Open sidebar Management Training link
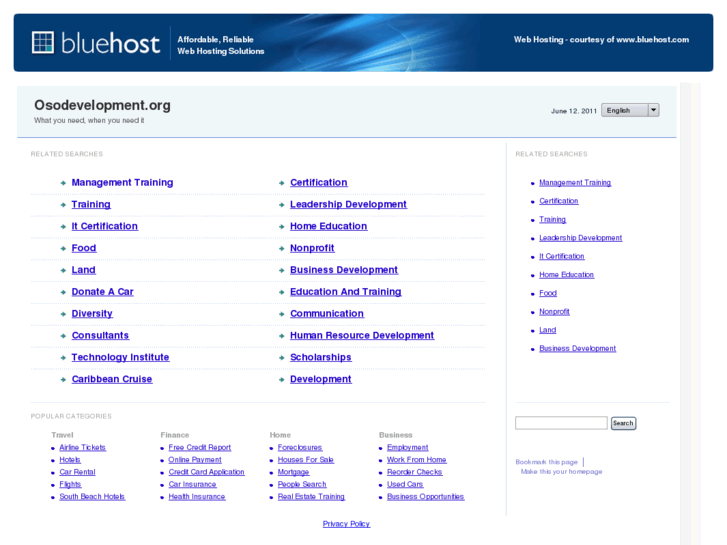 575,182
